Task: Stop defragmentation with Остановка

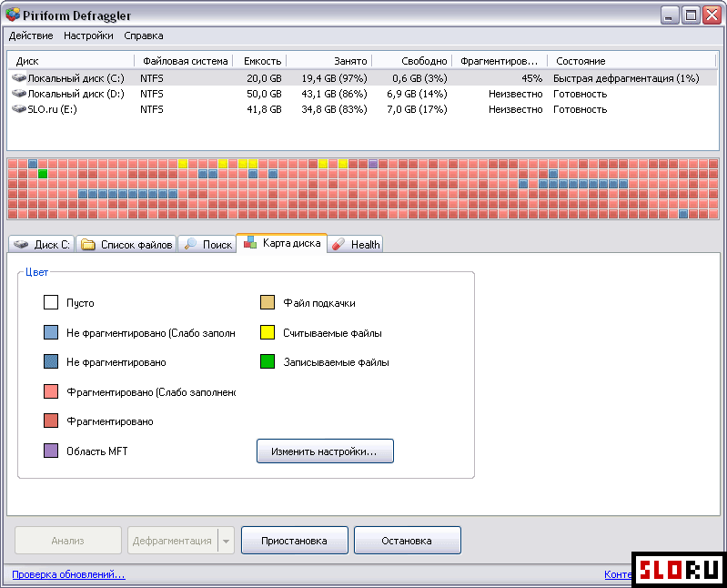Action: pos(407,541)
